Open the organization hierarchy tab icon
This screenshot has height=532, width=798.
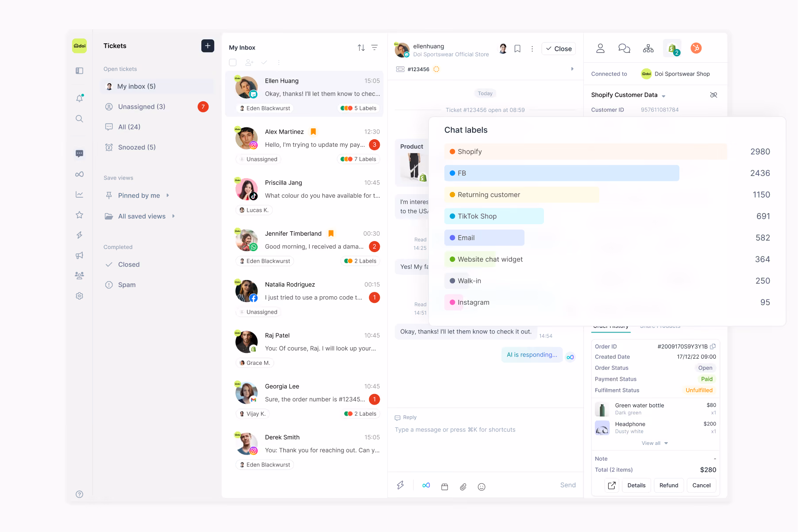648,48
